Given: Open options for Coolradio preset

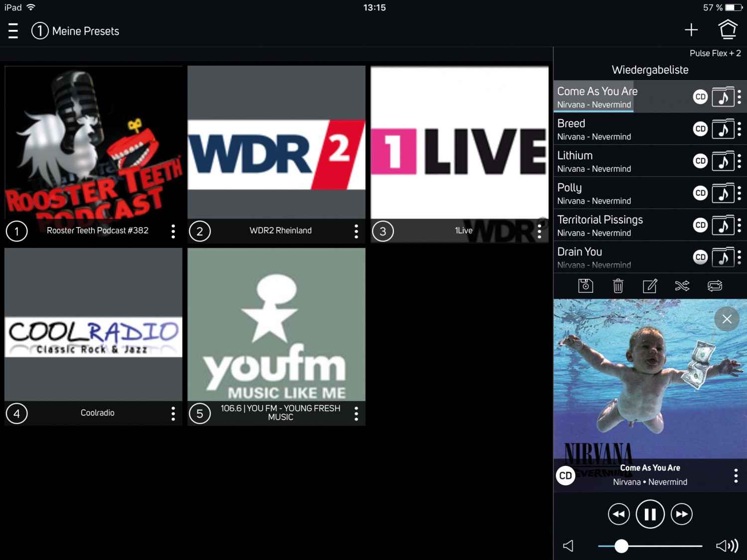Looking at the screenshot, I should tap(173, 413).
